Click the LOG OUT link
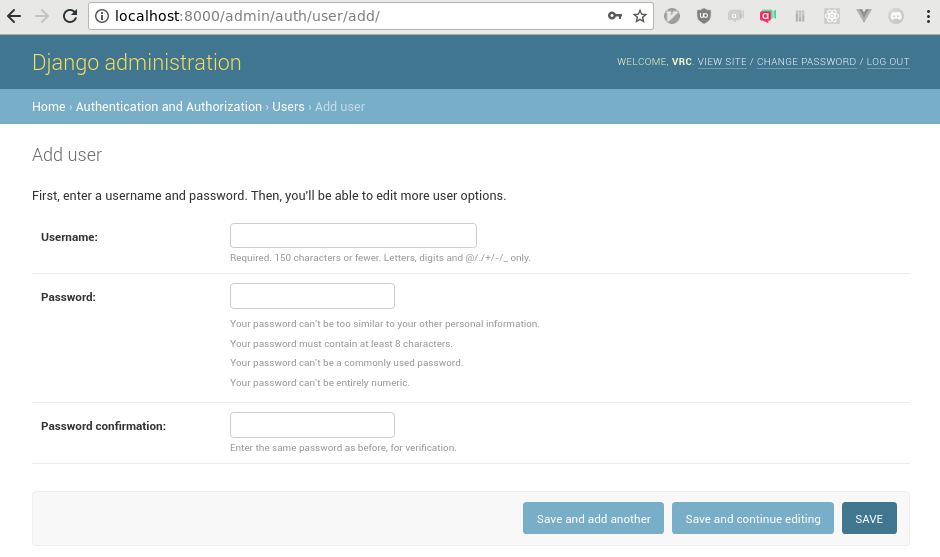The image size is (940, 557). pos(888,62)
